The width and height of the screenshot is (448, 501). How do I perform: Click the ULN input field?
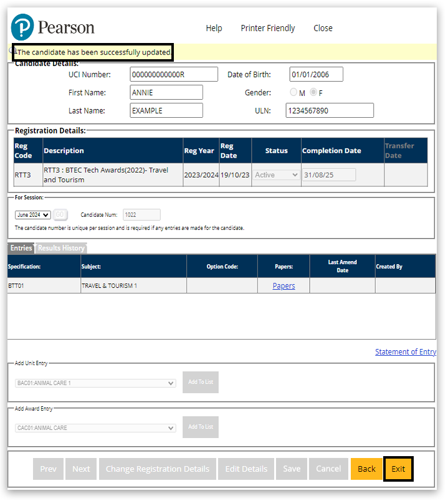click(330, 110)
